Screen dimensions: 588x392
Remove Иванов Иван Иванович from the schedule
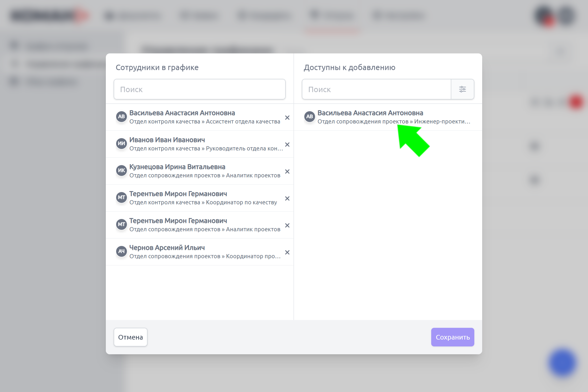point(287,145)
